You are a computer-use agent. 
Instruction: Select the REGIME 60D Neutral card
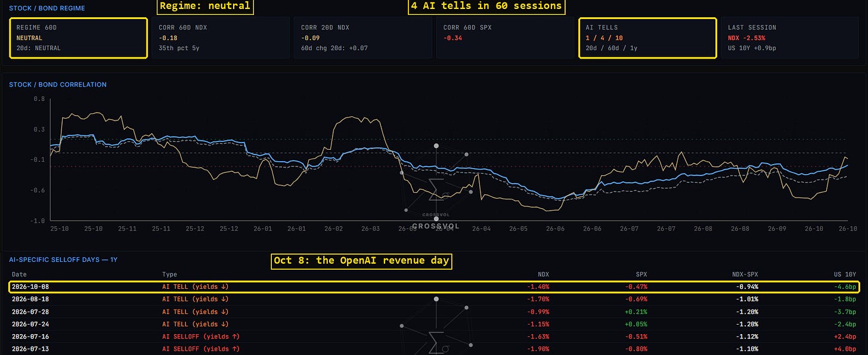[x=79, y=38]
